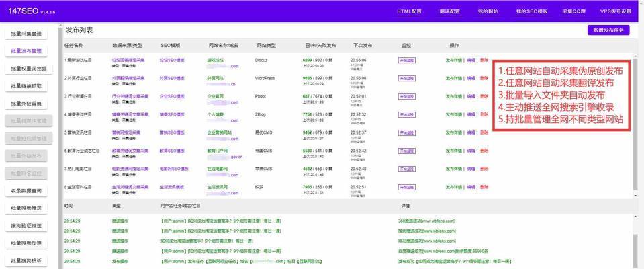Open 搜狗验证推送 in the sidebar
Viewport: 644px width, 269px height.
[26, 226]
